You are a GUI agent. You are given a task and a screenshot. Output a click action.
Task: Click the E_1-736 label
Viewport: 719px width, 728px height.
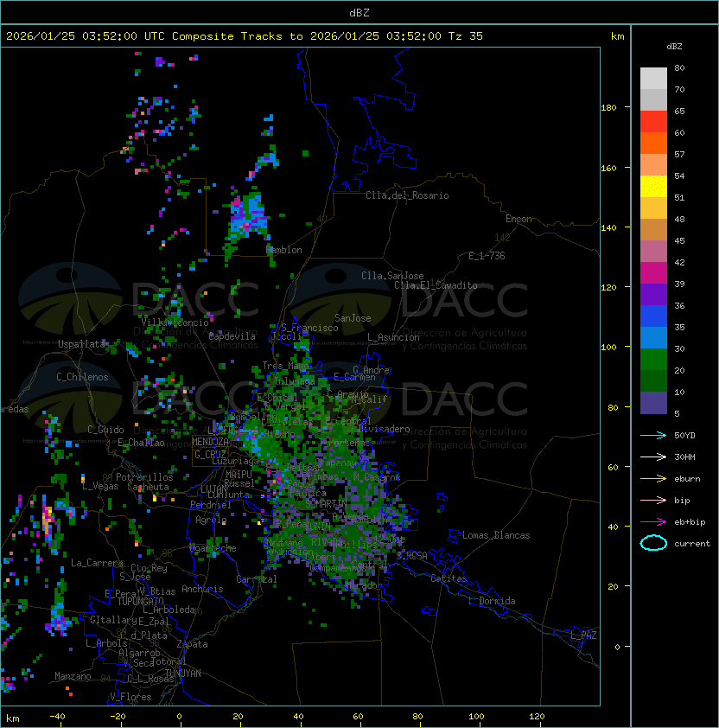[x=487, y=256]
